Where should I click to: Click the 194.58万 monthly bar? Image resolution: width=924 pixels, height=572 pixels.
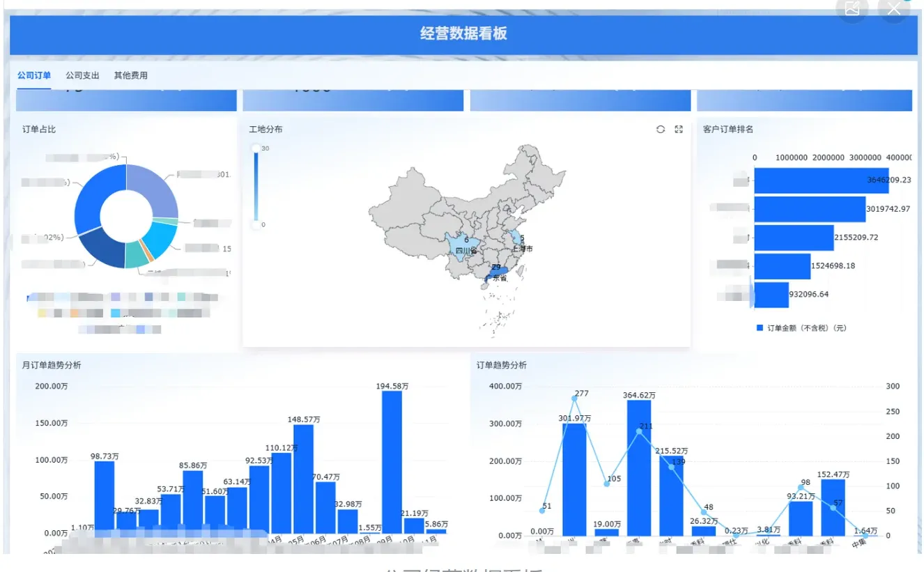392,462
